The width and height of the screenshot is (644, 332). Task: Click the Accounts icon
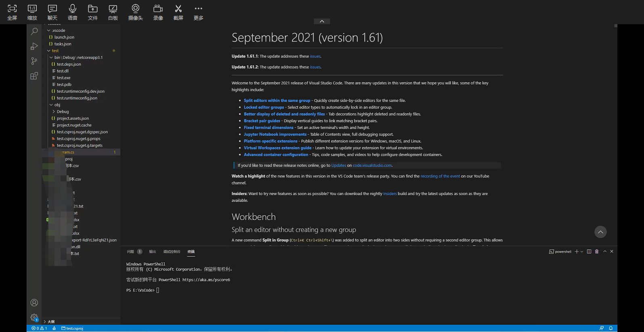(x=34, y=303)
